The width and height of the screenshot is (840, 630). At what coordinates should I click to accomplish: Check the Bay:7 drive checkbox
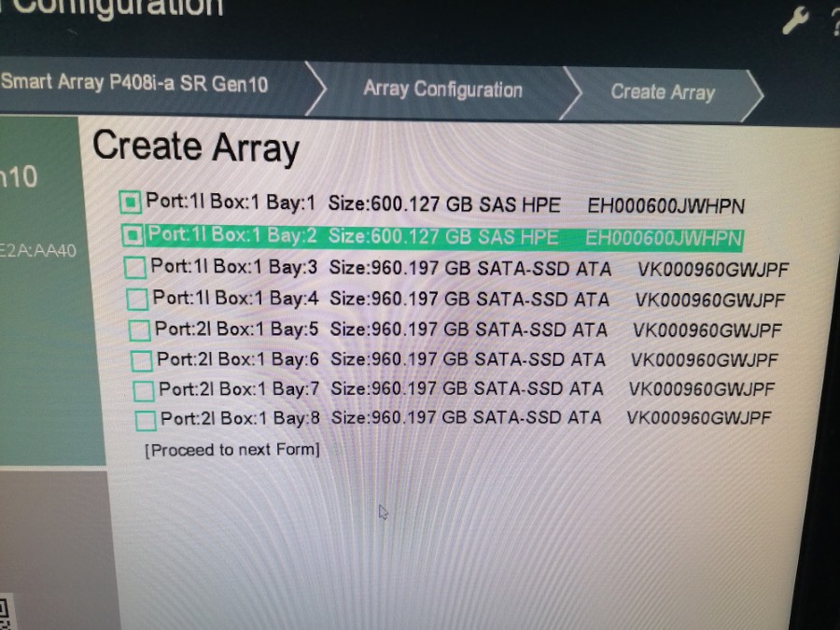(x=144, y=391)
